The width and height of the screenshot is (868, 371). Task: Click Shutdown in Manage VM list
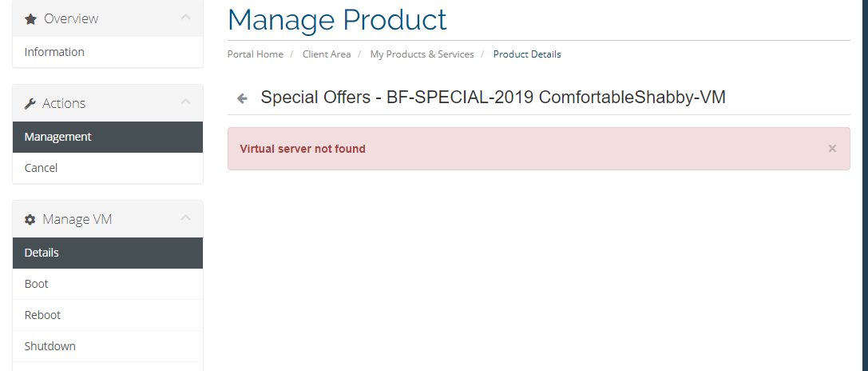50,346
